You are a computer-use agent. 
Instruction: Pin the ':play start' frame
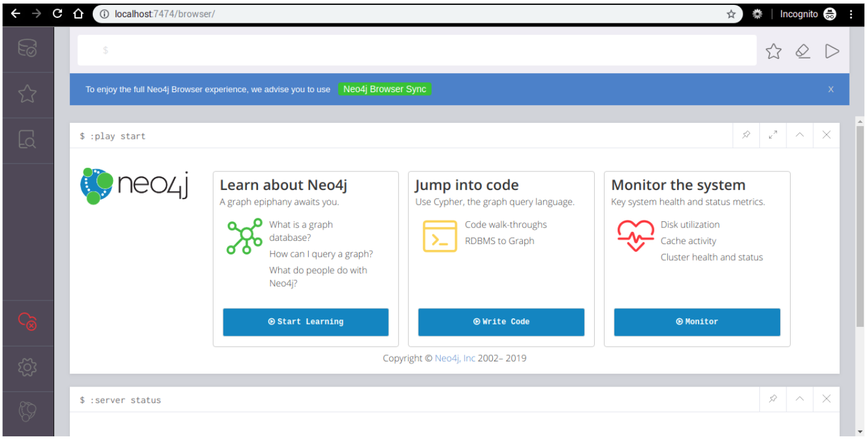point(746,135)
